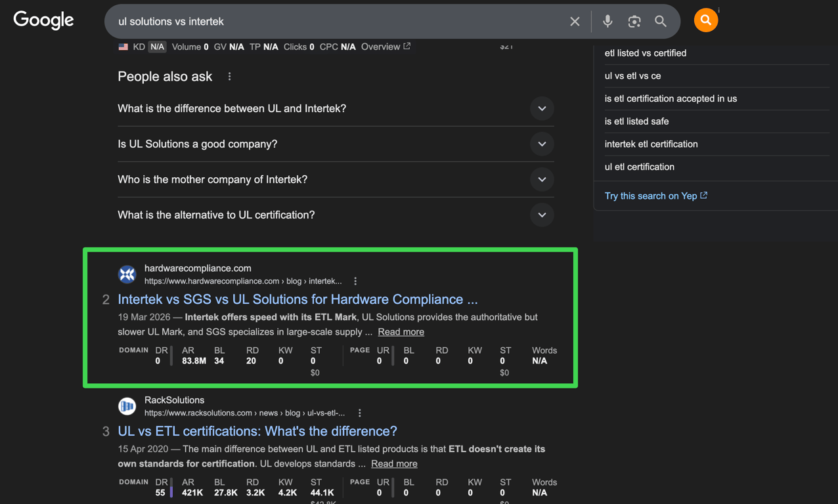Open the three-dot menu for hardwarecompliance.com result
Screen dimensions: 838x504
click(355, 281)
